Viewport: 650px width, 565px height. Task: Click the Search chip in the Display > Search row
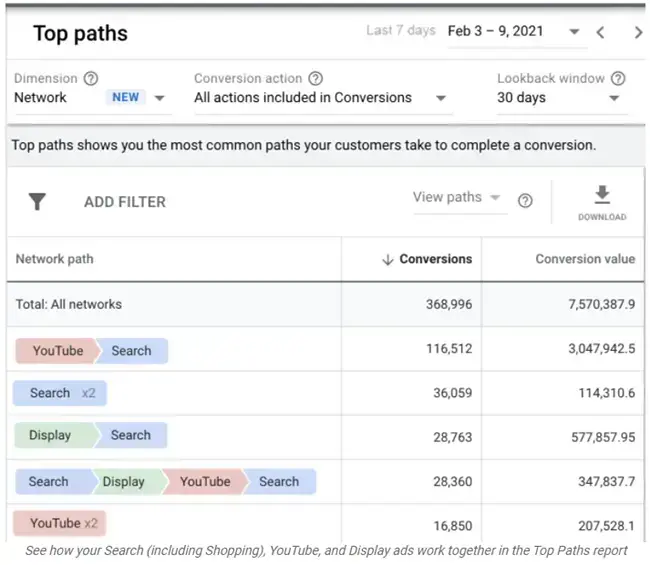point(131,435)
